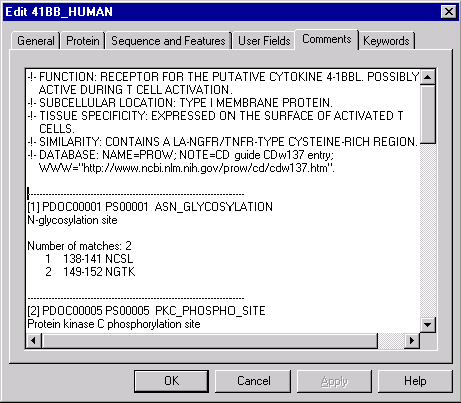Select the Comments tab

coord(327,39)
